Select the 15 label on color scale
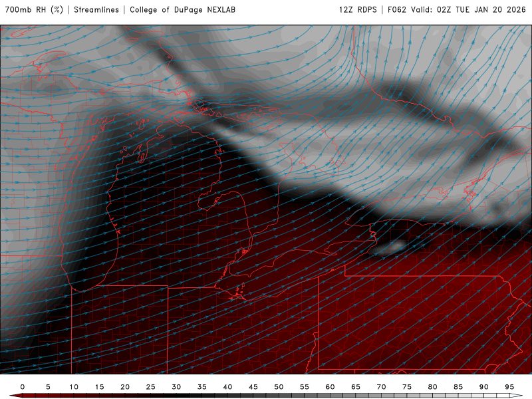This screenshot has height=399, width=532. tap(99, 387)
